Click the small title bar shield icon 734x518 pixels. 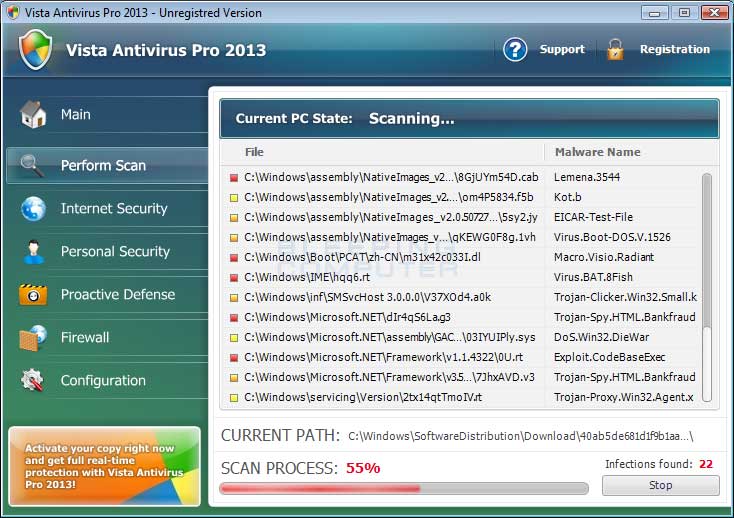[13, 12]
